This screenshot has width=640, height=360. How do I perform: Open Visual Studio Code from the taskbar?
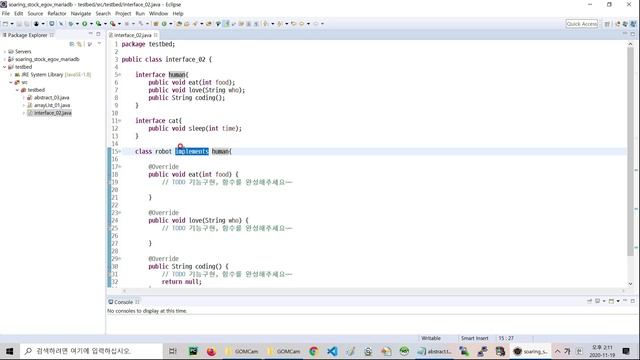tap(332, 351)
